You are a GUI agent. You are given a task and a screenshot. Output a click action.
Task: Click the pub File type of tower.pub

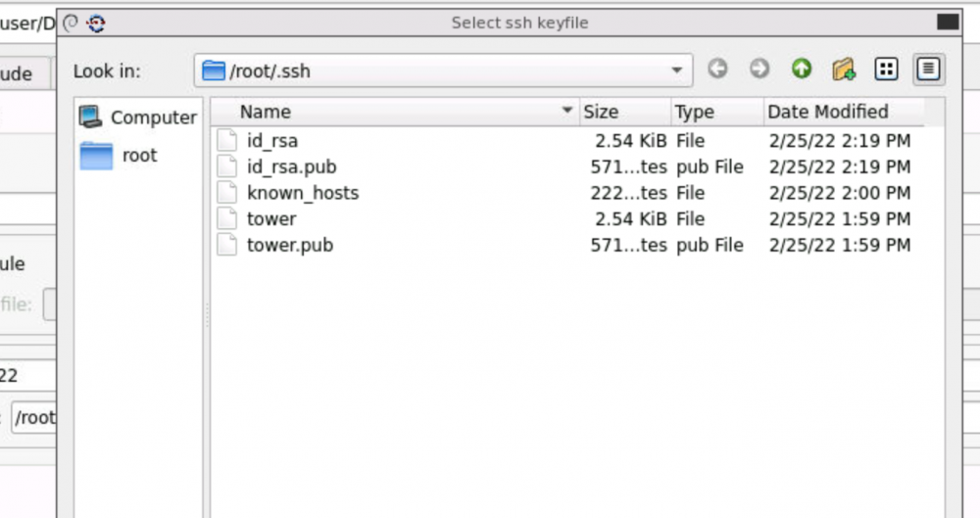click(x=710, y=245)
